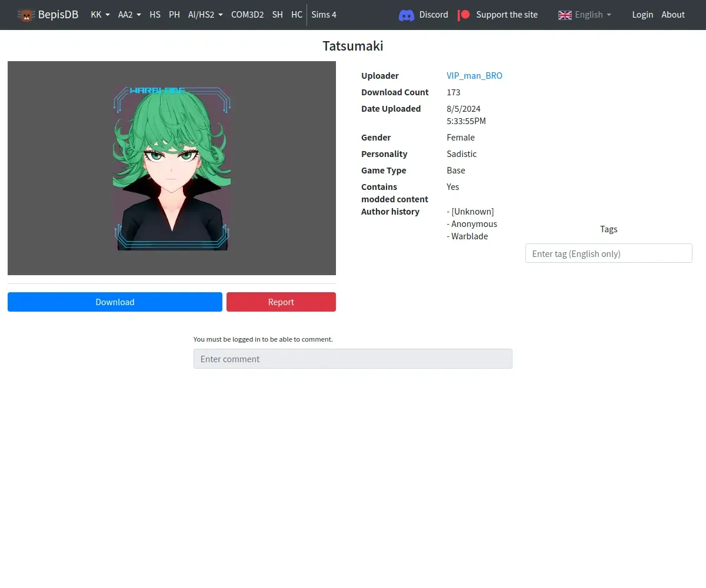This screenshot has width=706, height=588.
Task: Click the download count value 173
Action: (454, 92)
